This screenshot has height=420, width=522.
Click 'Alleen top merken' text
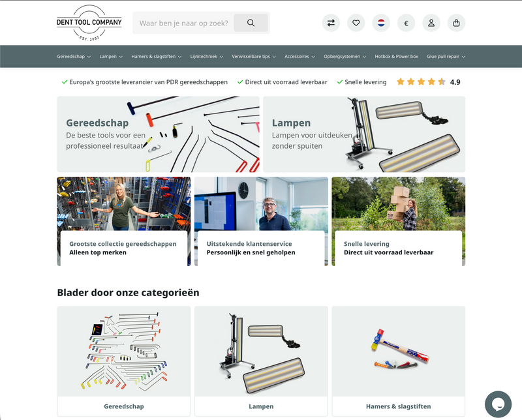98,252
